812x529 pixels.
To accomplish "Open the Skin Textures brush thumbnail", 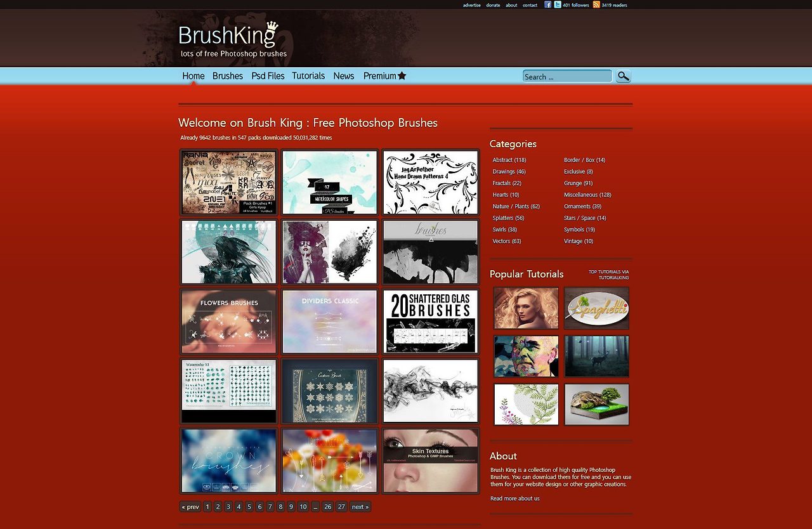I will tap(431, 461).
